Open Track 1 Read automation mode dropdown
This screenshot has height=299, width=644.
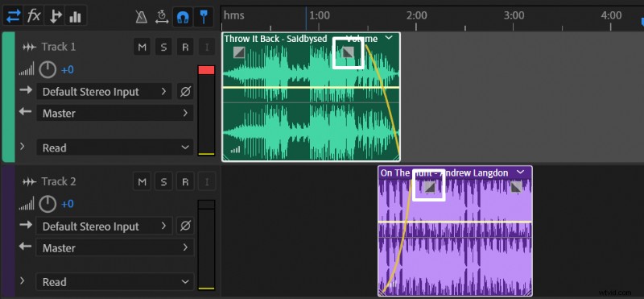[x=114, y=147]
